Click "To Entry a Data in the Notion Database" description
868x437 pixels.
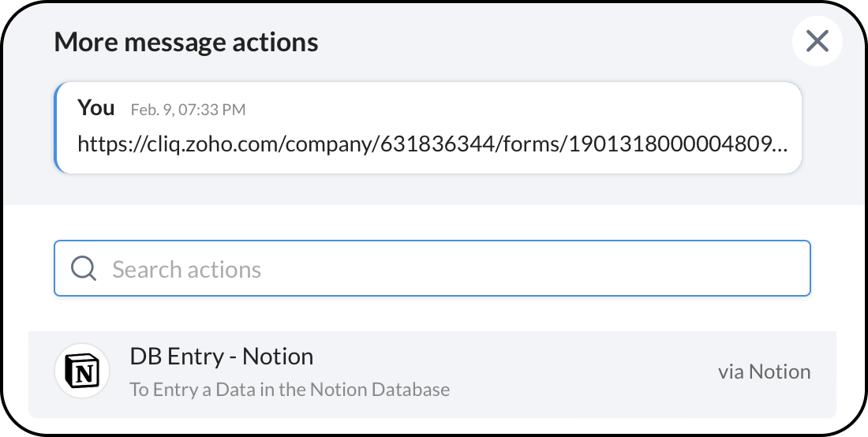point(290,390)
